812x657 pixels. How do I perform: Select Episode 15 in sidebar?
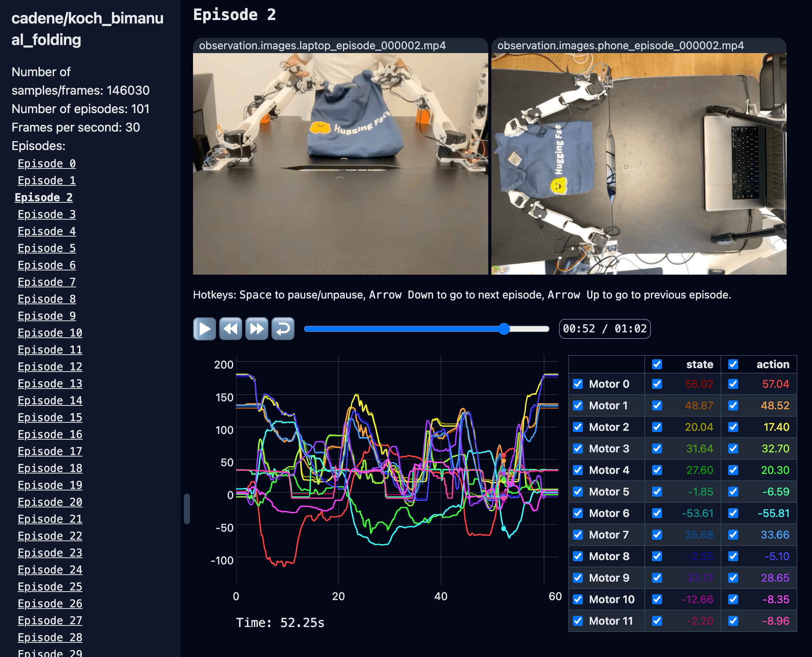coord(50,417)
